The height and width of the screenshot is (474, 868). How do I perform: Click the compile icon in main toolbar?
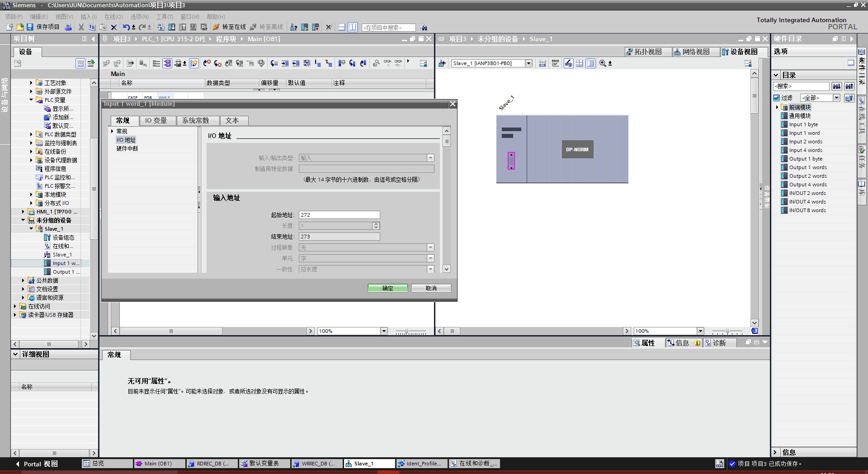point(160,27)
